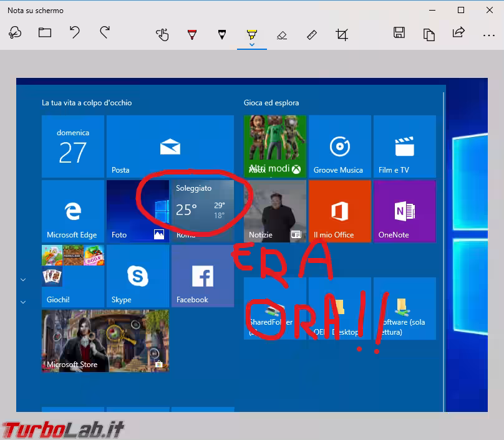Image resolution: width=504 pixels, height=440 pixels.
Task: Toggle the ruler tool
Action: tap(312, 34)
